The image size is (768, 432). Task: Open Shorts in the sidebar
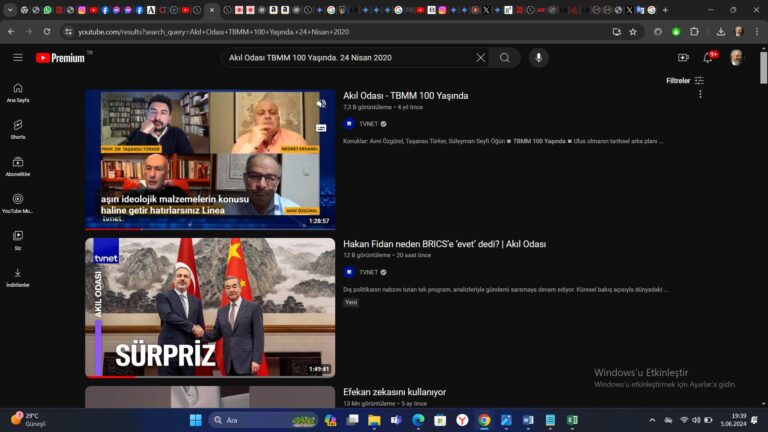point(18,129)
